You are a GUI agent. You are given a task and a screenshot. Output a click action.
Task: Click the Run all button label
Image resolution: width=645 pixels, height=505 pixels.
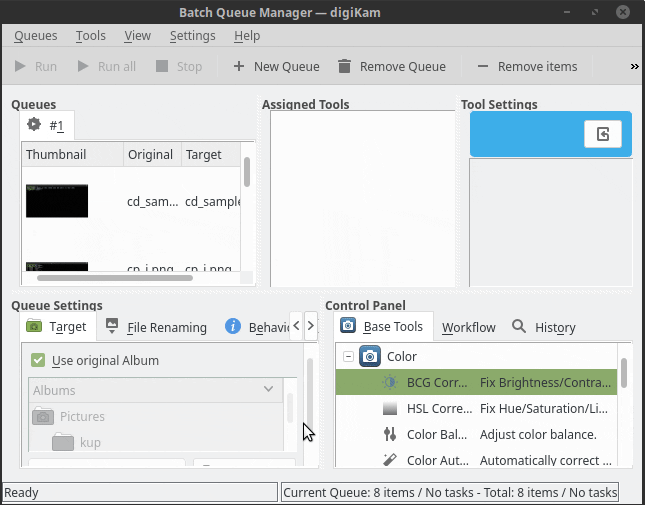[x=117, y=66]
